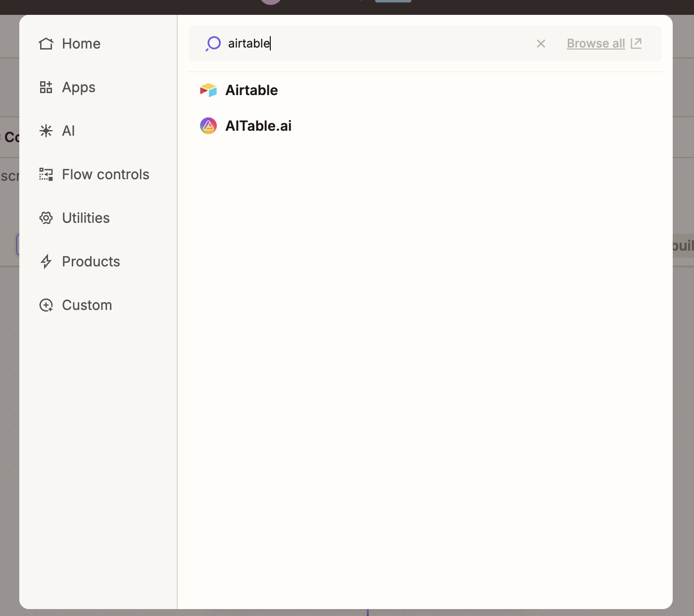
Task: Click the Airtable logo icon
Action: coord(208,90)
